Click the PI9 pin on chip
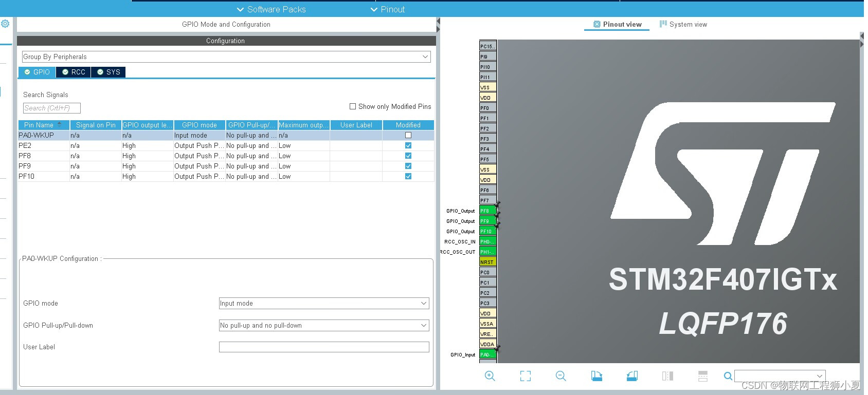The height and width of the screenshot is (395, 868). click(487, 57)
